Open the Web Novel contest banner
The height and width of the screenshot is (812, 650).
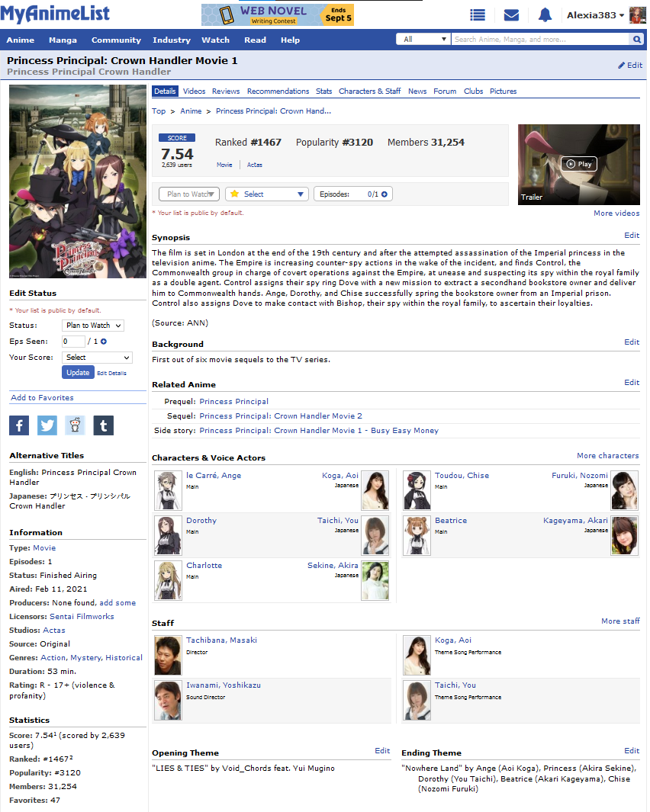[277, 14]
